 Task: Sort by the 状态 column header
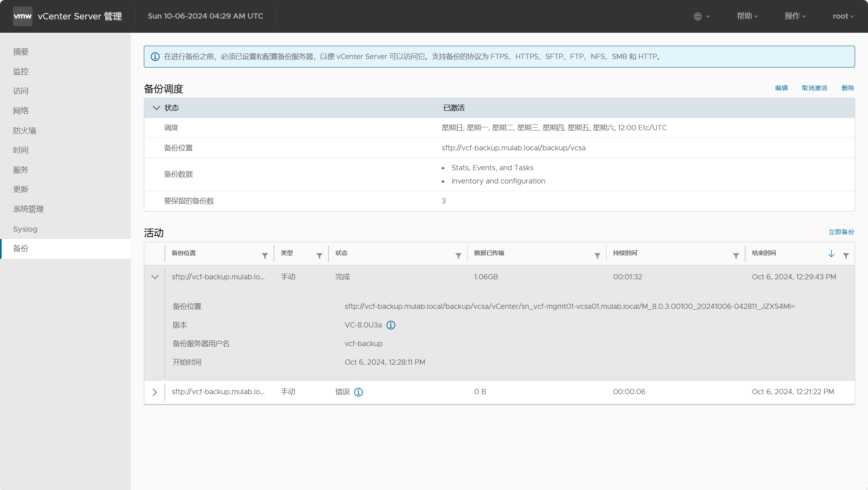click(341, 253)
